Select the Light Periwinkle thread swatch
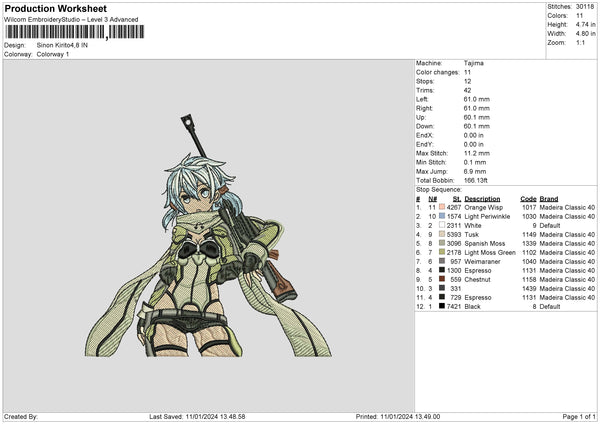This screenshot has width=600, height=424. 441,216
